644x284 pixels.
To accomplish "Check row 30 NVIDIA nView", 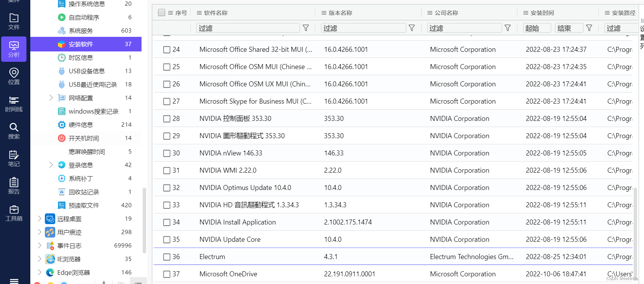I will click(166, 153).
